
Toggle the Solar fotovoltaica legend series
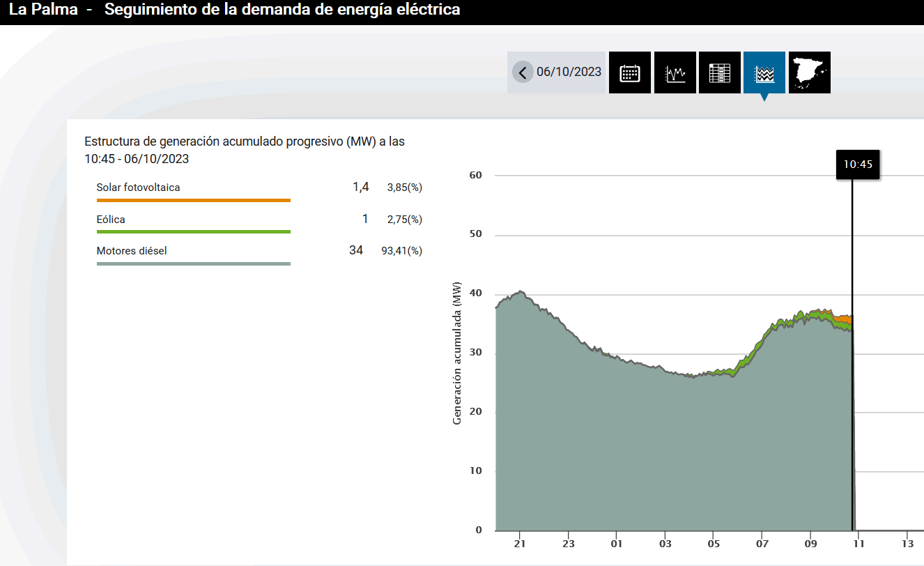[138, 188]
